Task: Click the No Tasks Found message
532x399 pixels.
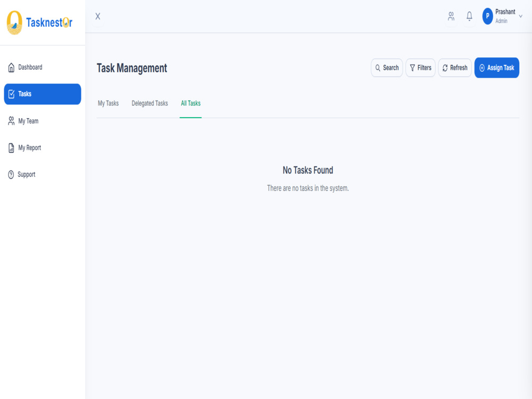Action: 307,170
